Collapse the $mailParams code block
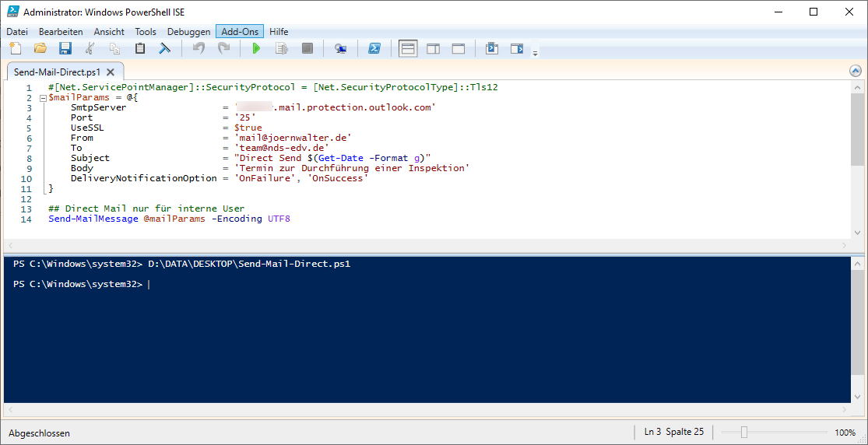This screenshot has height=445, width=868. (x=42, y=99)
